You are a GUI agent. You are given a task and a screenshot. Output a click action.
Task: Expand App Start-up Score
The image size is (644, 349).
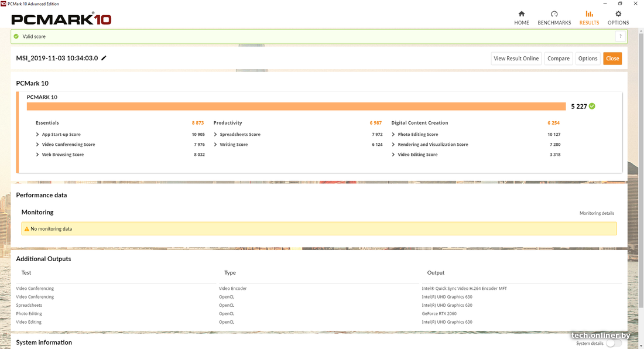tap(37, 135)
